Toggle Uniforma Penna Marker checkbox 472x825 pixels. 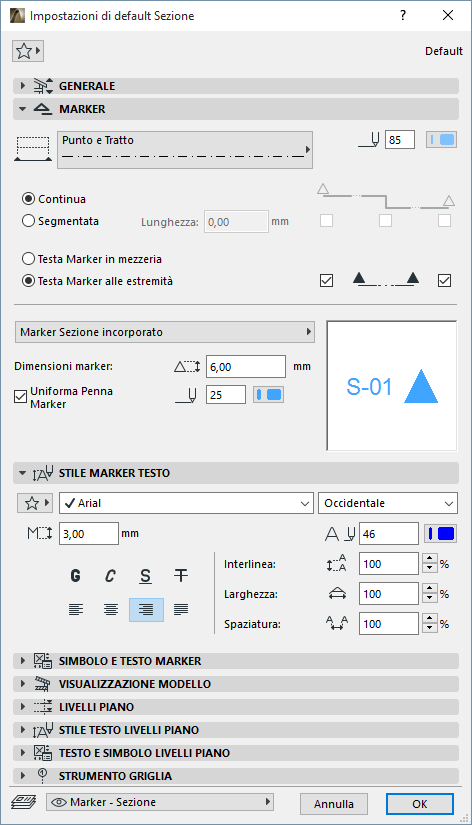tap(21, 397)
